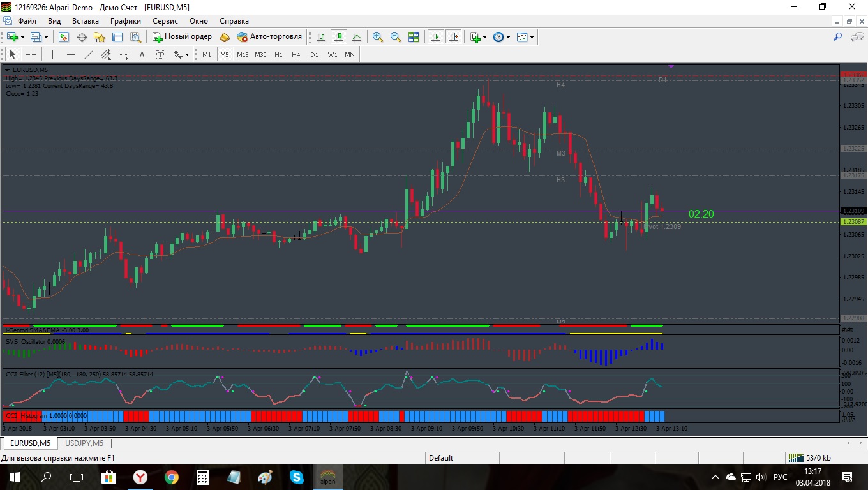Open the Справка menu
This screenshot has width=868, height=490.
(234, 21)
